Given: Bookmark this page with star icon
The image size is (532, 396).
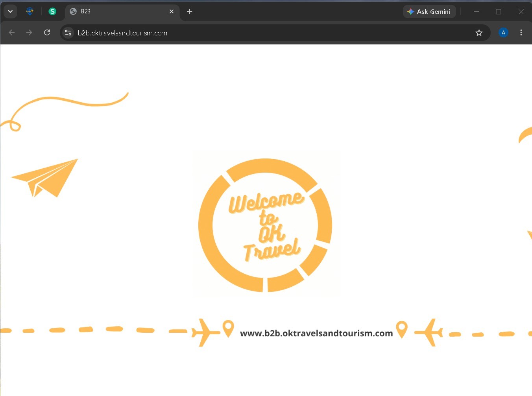Looking at the screenshot, I should [479, 33].
